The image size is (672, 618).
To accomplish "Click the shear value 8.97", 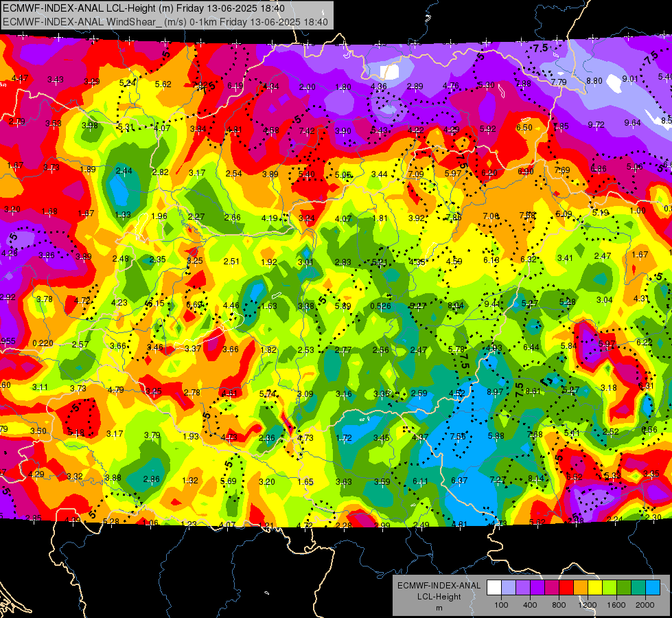I will 495,391.
